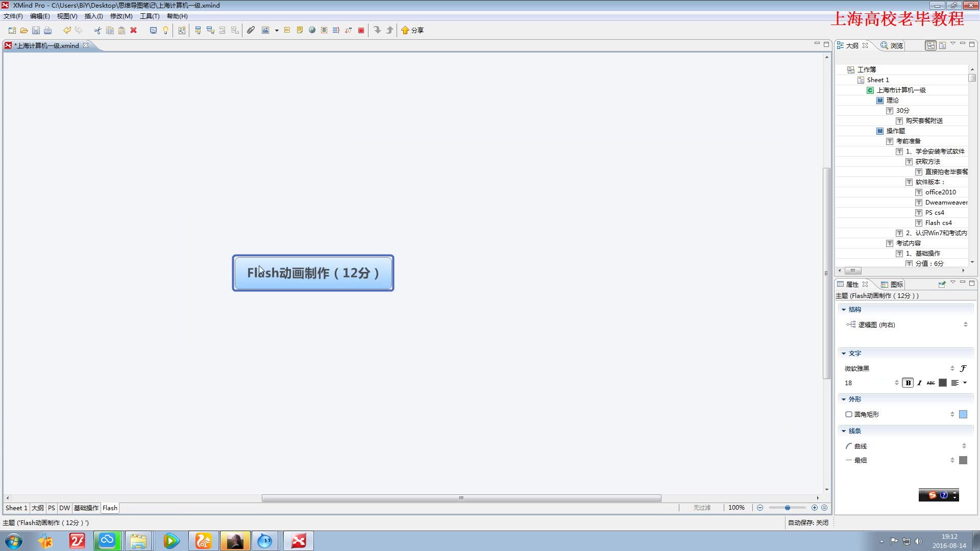Select 操作题 in the outline tree

pos(896,131)
